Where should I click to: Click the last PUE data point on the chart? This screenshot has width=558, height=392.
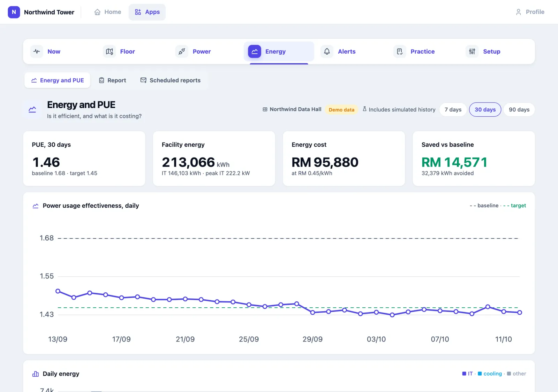pyautogui.click(x=520, y=313)
